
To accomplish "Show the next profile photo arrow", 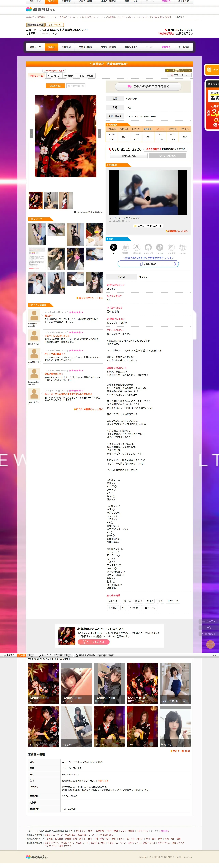I will click(x=100, y=133).
